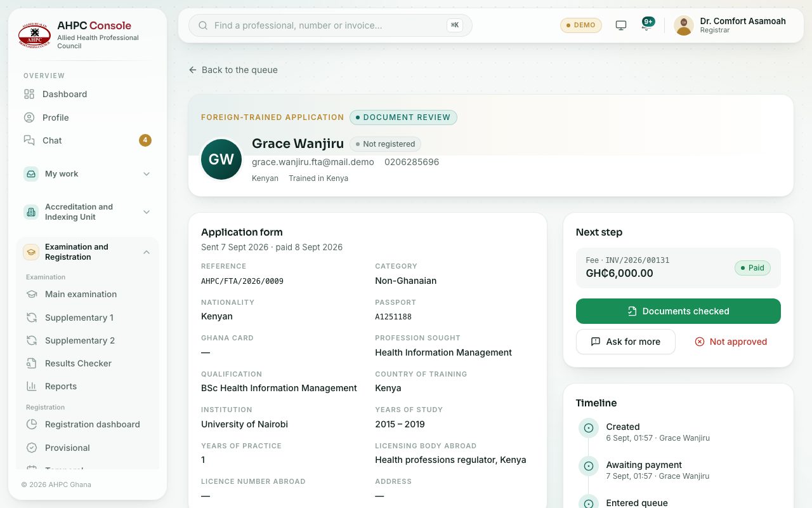Expand the My work section
The height and width of the screenshot is (508, 812).
pyautogui.click(x=88, y=174)
